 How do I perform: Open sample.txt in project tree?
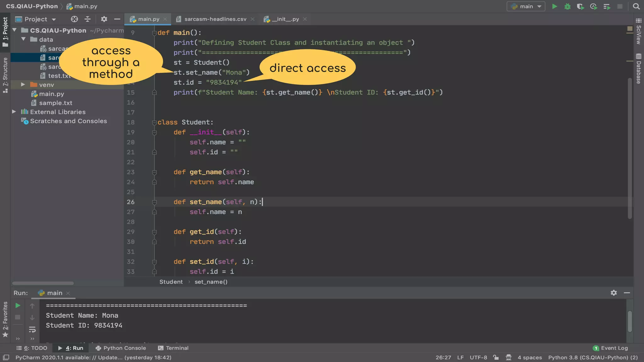pyautogui.click(x=56, y=103)
